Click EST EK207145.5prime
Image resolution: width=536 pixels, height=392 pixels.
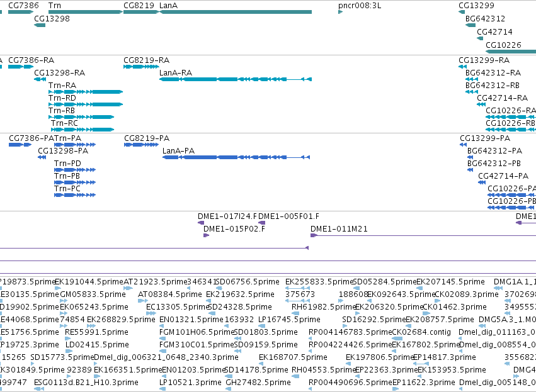[419, 289]
